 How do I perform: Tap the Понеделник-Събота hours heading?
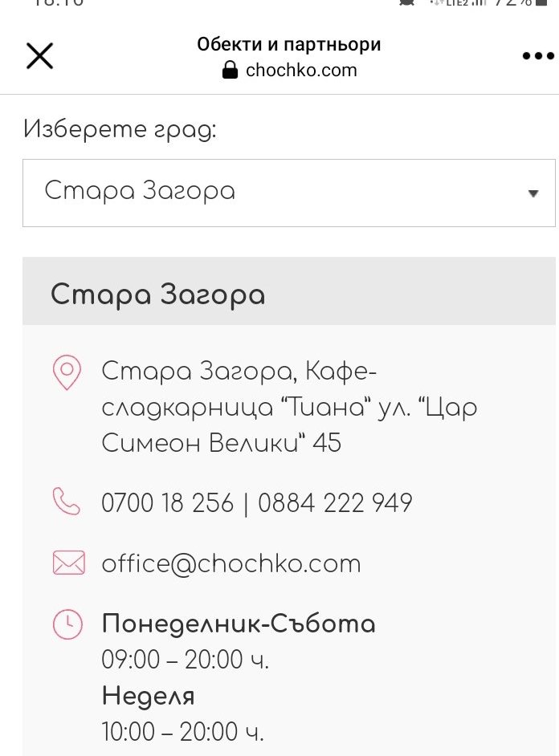click(239, 624)
